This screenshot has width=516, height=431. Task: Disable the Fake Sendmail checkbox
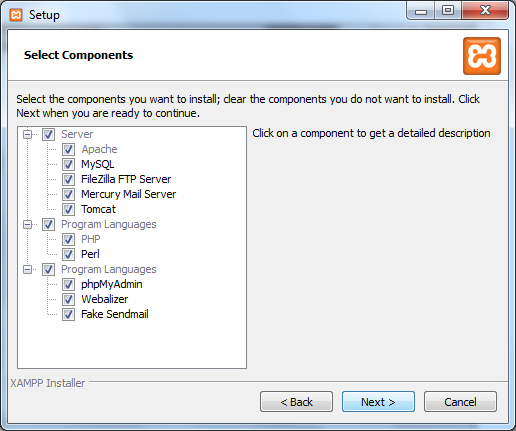(x=68, y=314)
